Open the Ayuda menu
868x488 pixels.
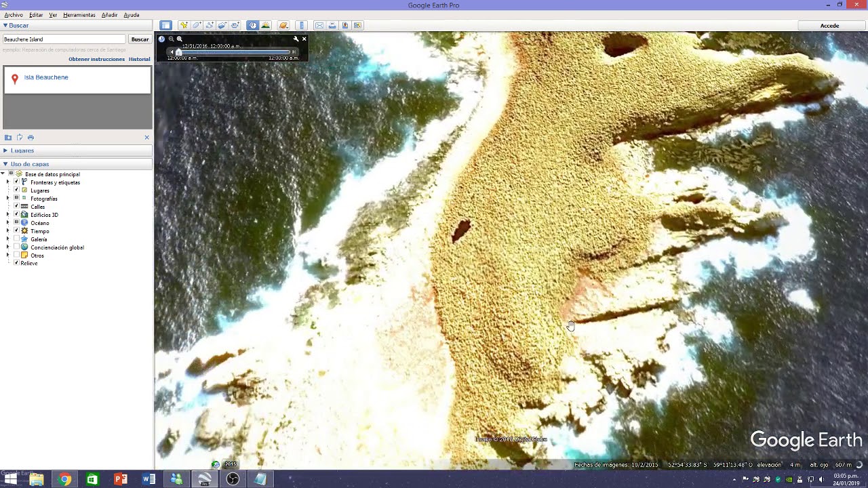(x=132, y=15)
